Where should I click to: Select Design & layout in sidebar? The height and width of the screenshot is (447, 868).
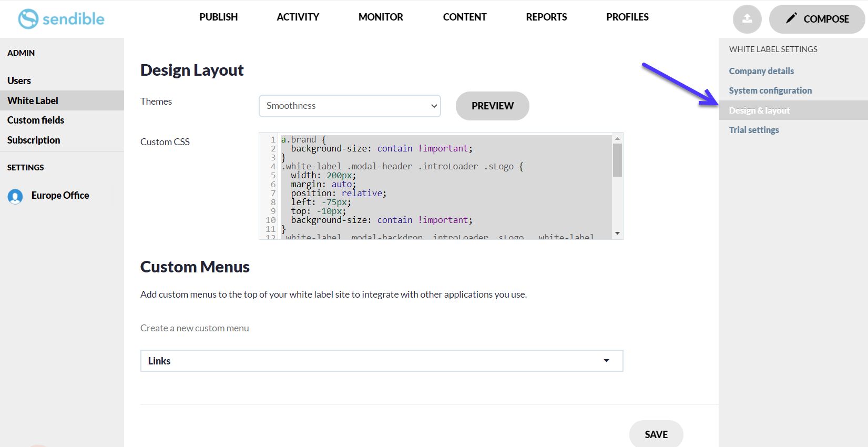759,110
